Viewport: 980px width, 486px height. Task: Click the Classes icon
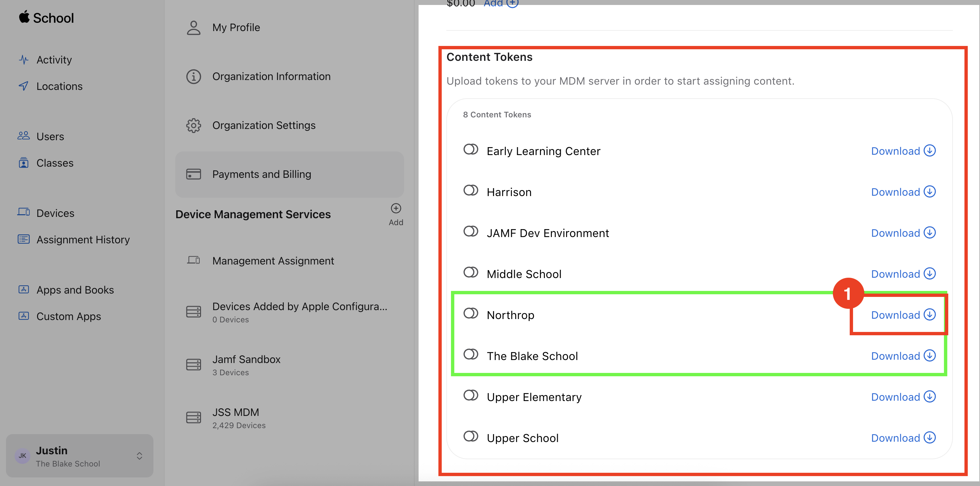click(23, 162)
